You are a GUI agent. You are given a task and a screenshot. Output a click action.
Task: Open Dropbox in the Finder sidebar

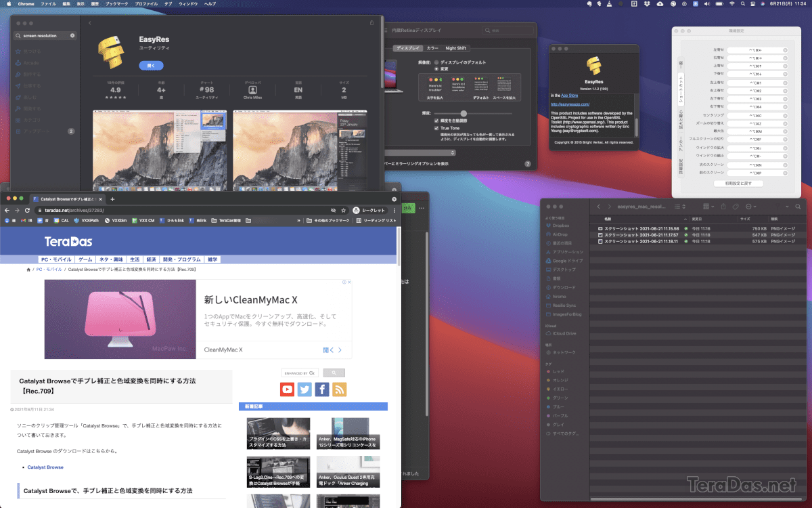tap(561, 226)
